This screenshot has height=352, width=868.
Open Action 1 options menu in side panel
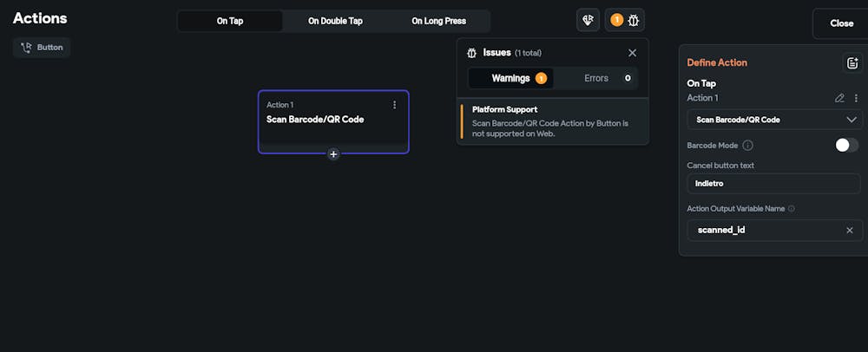856,98
